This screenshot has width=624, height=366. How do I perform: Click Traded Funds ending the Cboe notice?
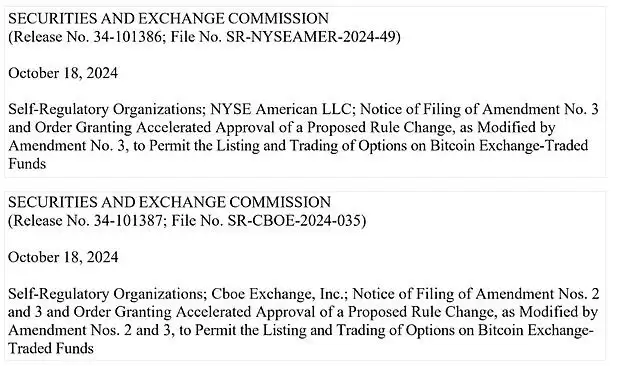[51, 348]
